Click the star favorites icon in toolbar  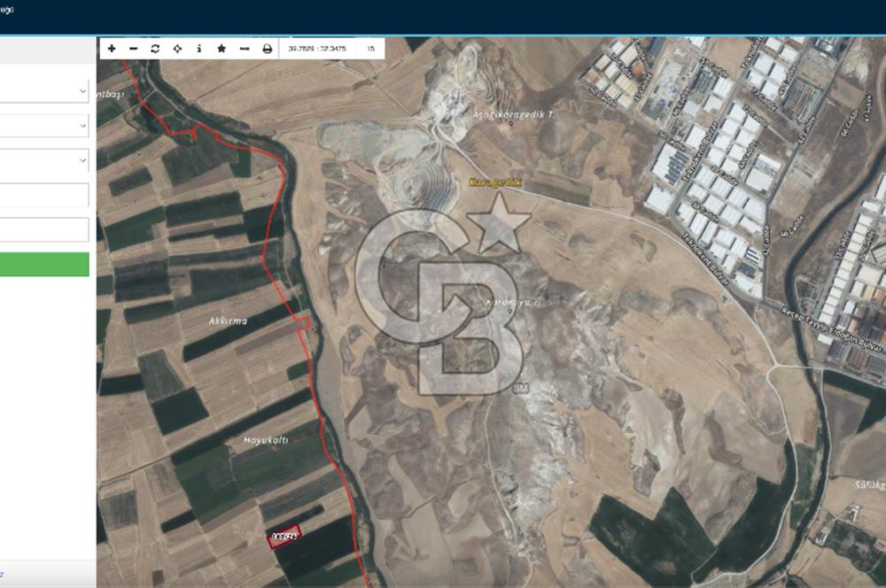221,49
